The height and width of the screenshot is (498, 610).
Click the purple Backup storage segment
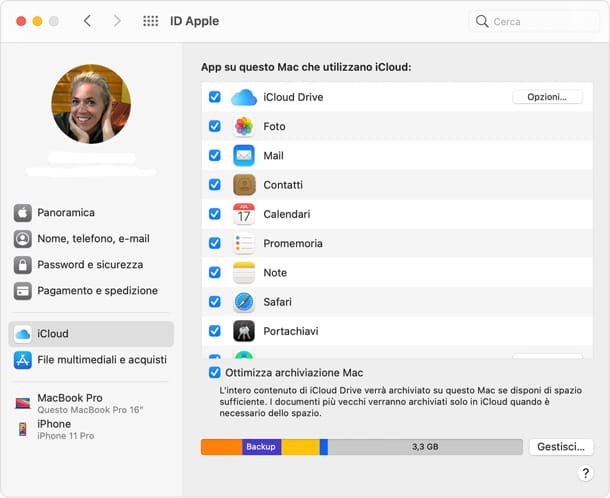[262, 447]
